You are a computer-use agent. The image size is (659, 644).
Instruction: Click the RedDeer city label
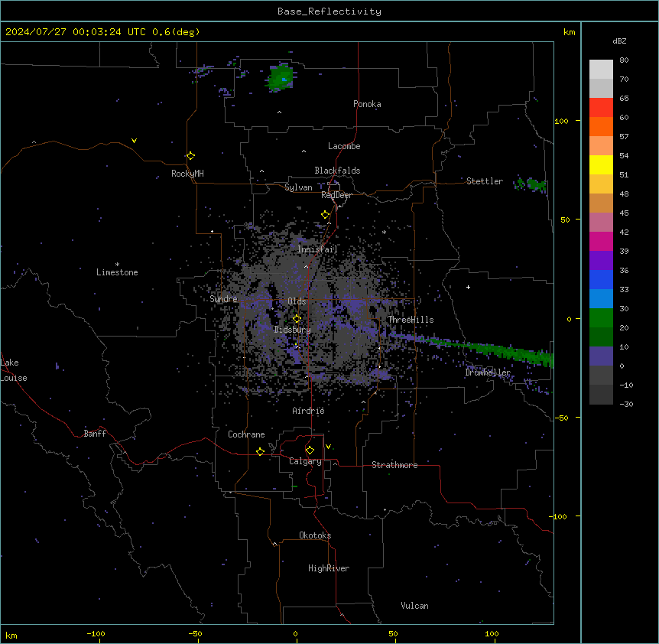[x=336, y=195]
